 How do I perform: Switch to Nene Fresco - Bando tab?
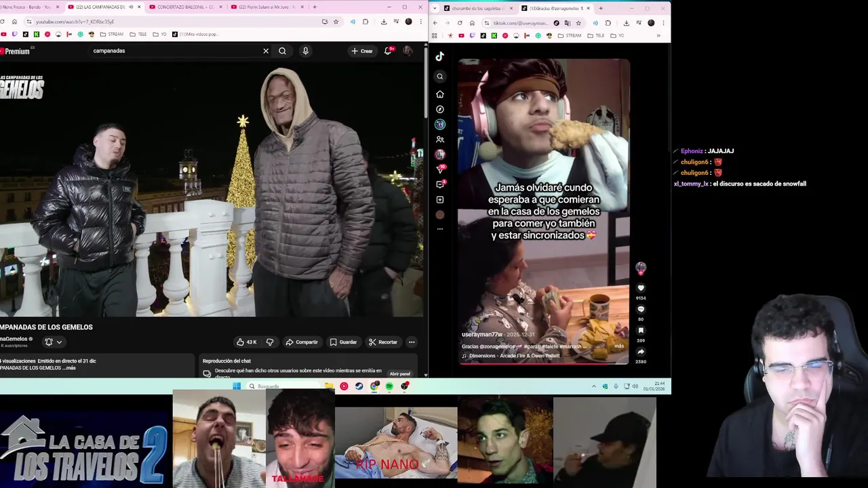tap(28, 7)
